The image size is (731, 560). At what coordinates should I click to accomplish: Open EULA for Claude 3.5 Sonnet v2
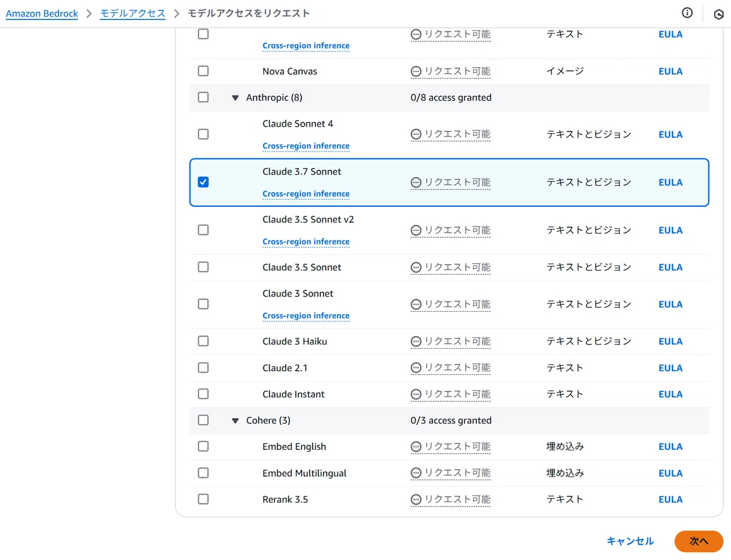[671, 231]
